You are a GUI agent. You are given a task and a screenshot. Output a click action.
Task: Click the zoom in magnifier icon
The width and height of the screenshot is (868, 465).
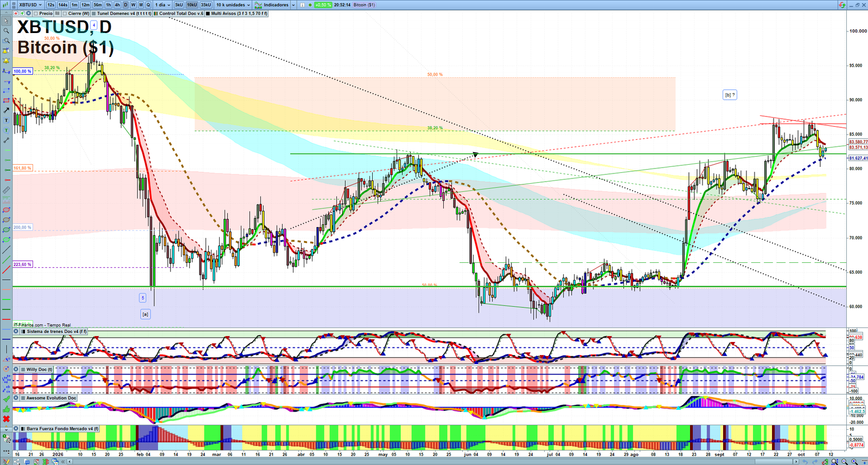click(854, 462)
